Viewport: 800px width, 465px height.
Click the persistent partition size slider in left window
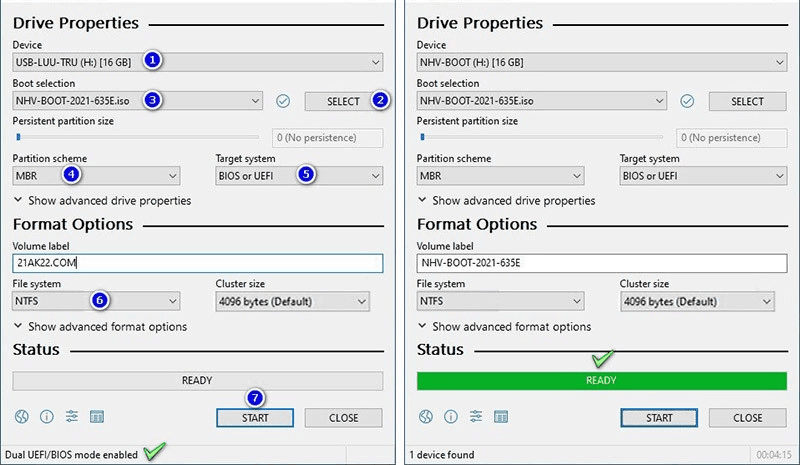(136, 137)
